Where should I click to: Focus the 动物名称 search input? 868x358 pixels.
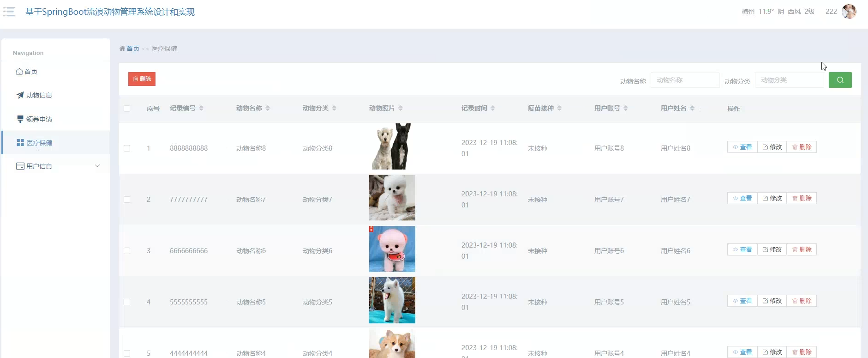tap(685, 80)
